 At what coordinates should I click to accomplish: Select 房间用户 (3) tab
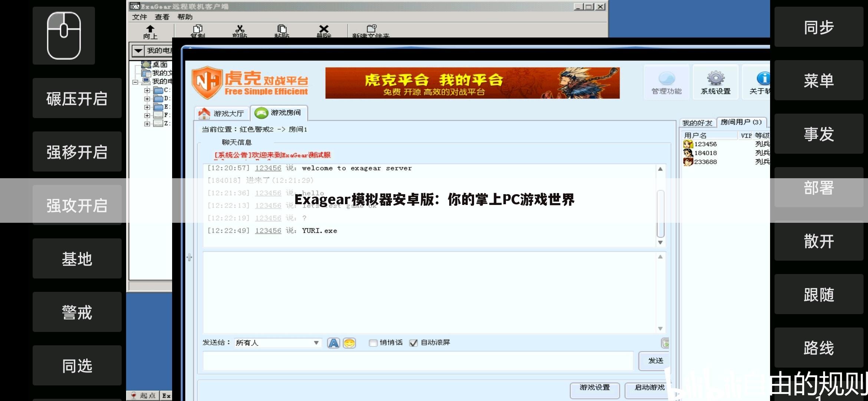click(x=741, y=122)
